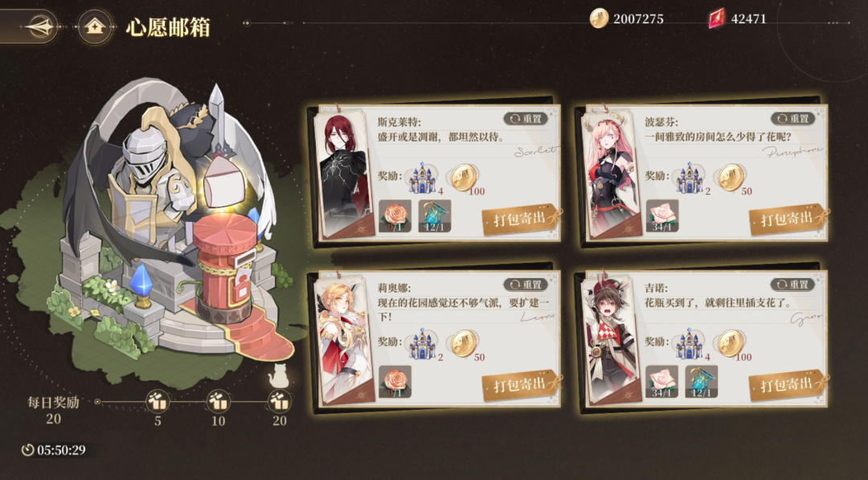Open the 5-point daily reward gift box
Image resolution: width=868 pixels, height=480 pixels.
(x=158, y=401)
